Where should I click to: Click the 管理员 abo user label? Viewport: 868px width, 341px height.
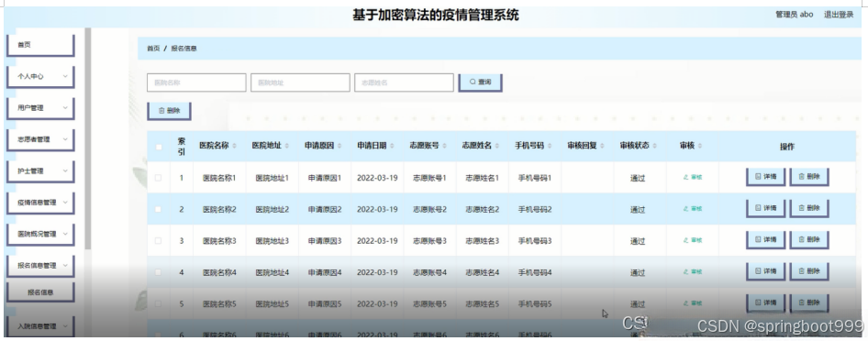(795, 15)
